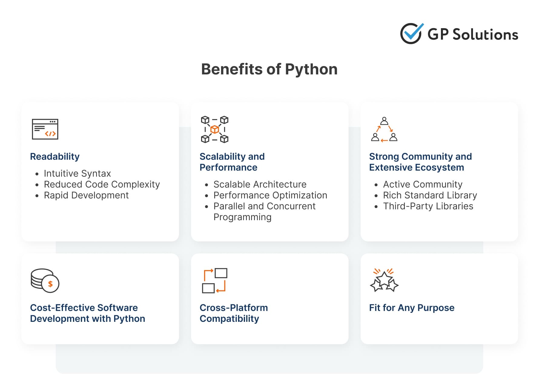The height and width of the screenshot is (392, 539).
Task: Click the Benefits of Python title
Action: [x=269, y=69]
